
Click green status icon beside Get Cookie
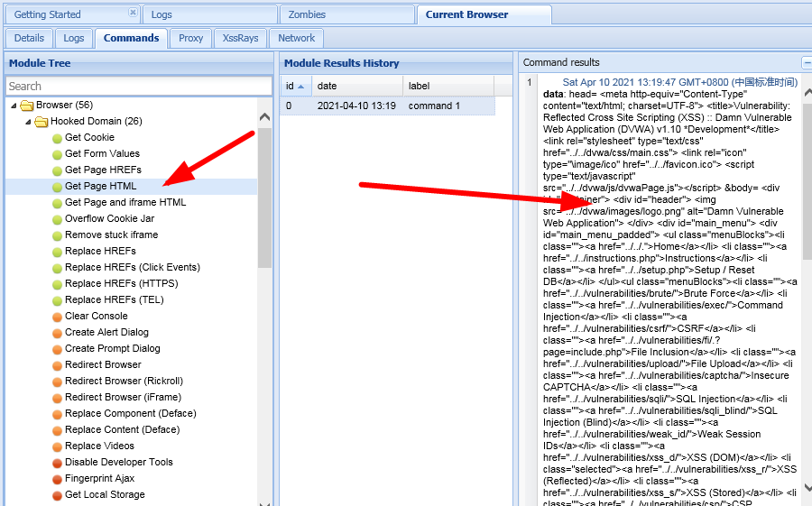point(57,138)
